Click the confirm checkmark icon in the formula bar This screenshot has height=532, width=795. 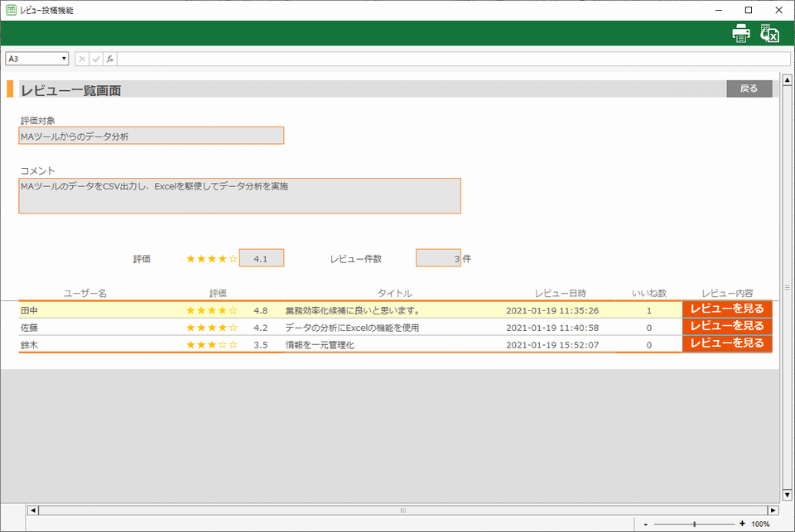(96, 59)
